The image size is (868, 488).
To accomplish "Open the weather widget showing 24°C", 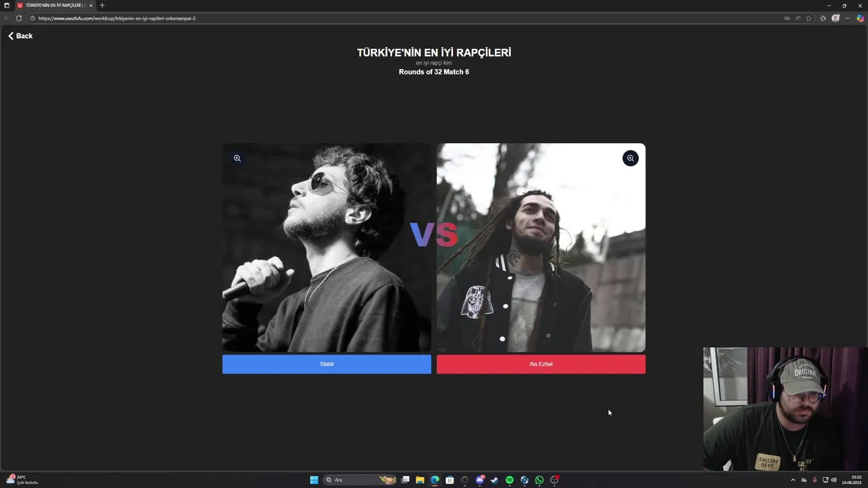I will (x=22, y=479).
